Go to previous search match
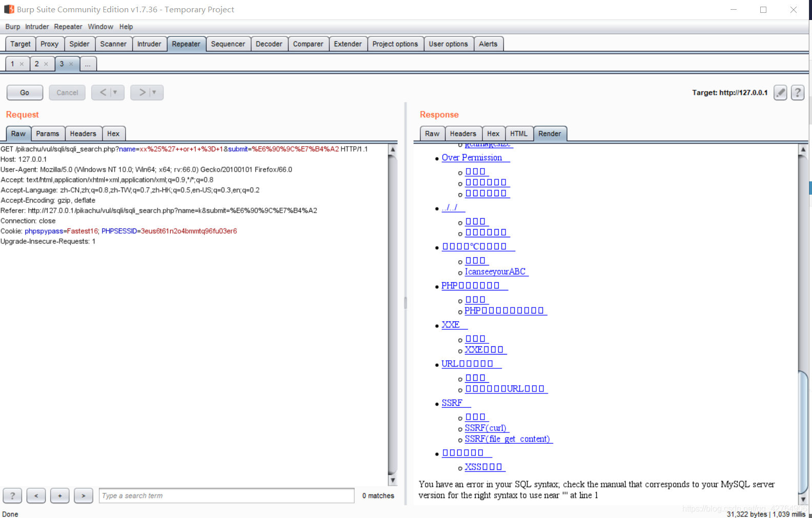812x518 pixels. [36, 495]
